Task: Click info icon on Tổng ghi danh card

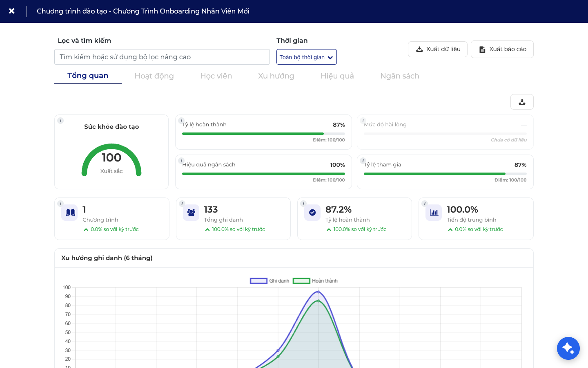Action: point(182,204)
